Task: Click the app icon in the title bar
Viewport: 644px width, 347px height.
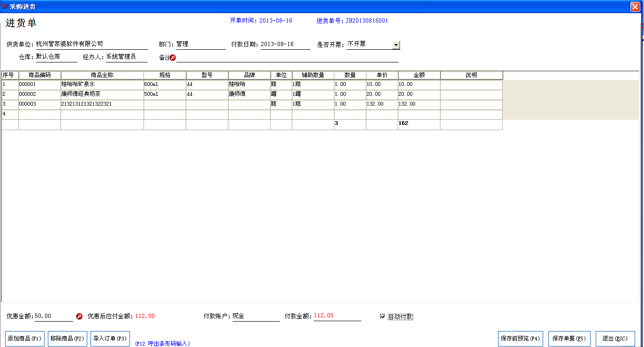Action: point(4,6)
